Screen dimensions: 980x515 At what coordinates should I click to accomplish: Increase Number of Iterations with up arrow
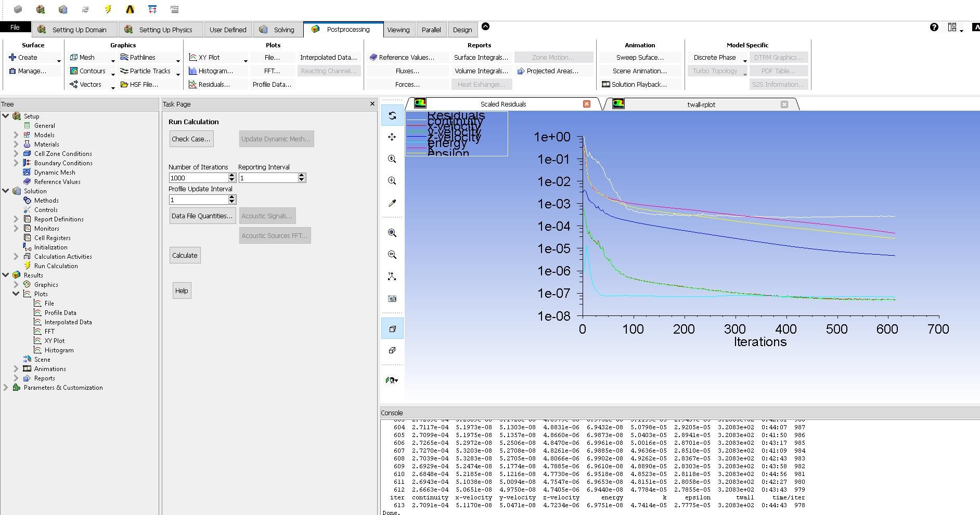(x=232, y=176)
